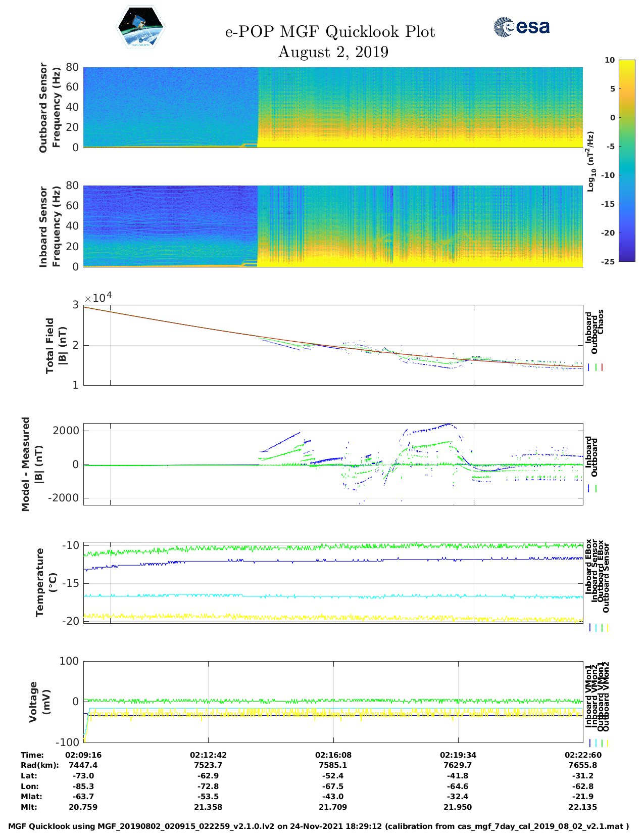Click the Inboard Sensor cyan temperature legend marker
644x834 pixels.
596,627
